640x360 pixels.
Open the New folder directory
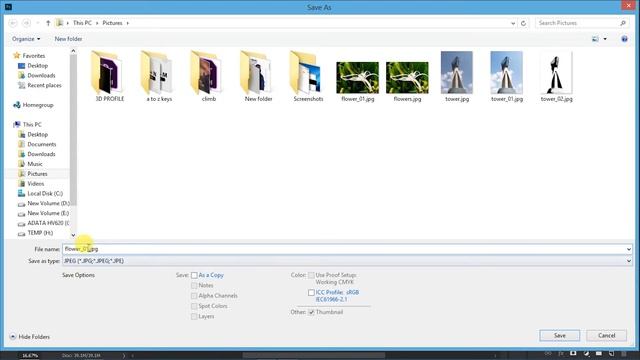tap(258, 76)
